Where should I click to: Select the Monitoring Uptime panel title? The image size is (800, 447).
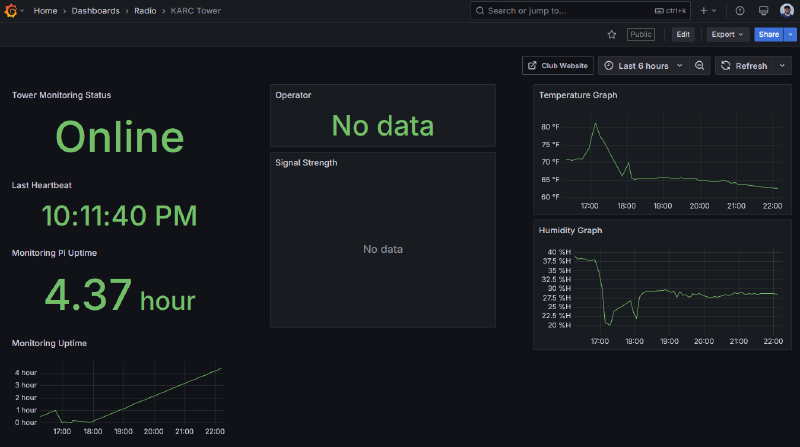tap(49, 343)
